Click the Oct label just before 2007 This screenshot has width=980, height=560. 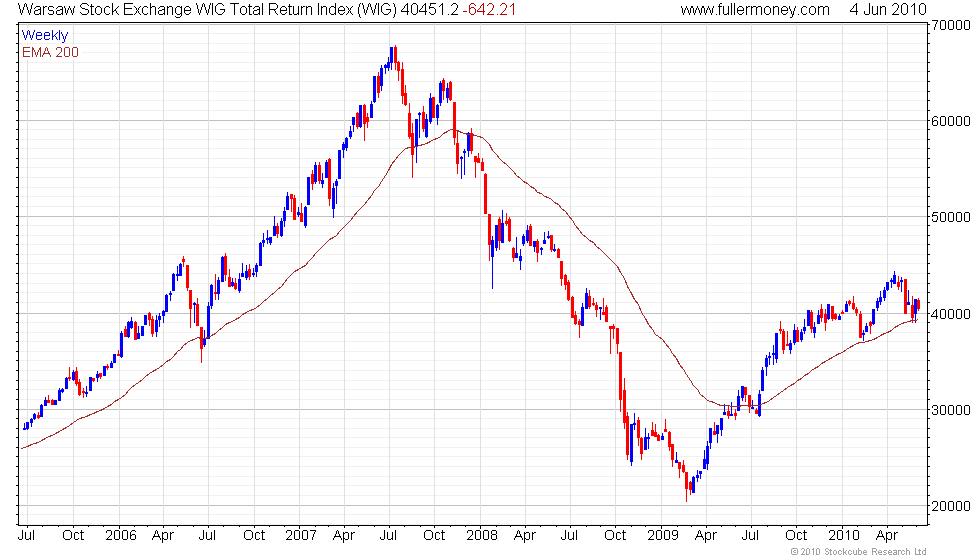coord(254,536)
